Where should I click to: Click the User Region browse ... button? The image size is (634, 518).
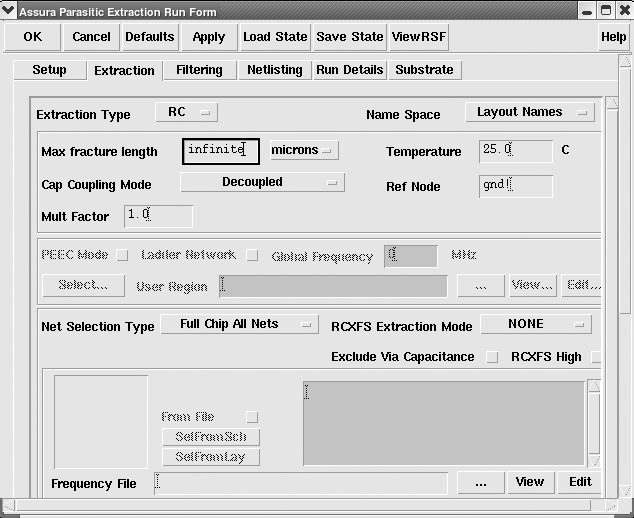(x=481, y=285)
